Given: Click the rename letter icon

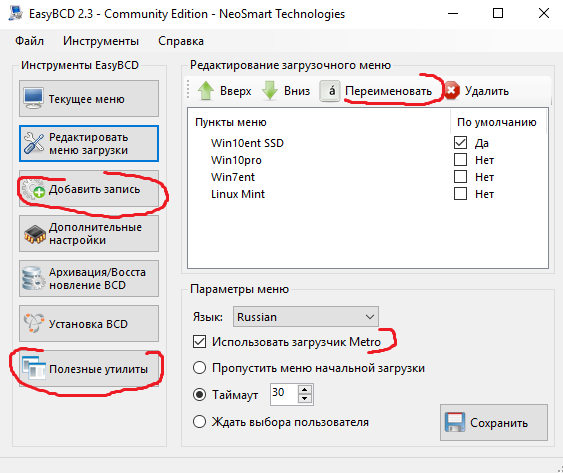Looking at the screenshot, I should click(x=330, y=91).
